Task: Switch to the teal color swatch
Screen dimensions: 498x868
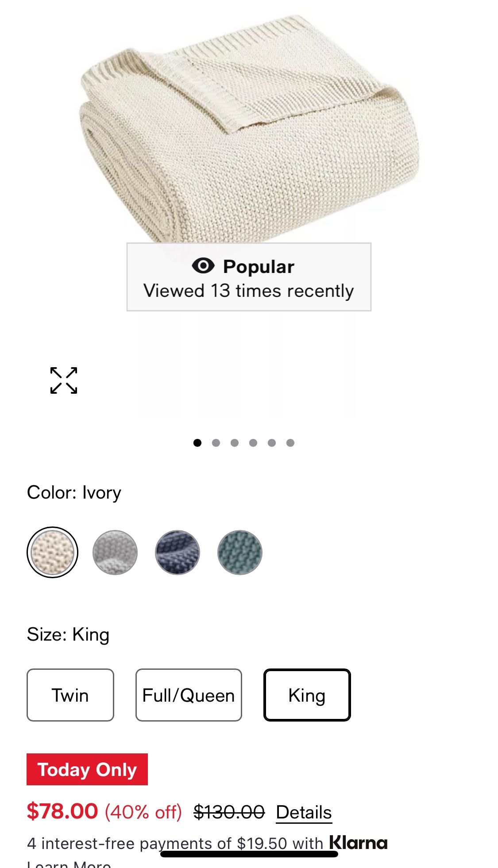Action: pyautogui.click(x=240, y=552)
